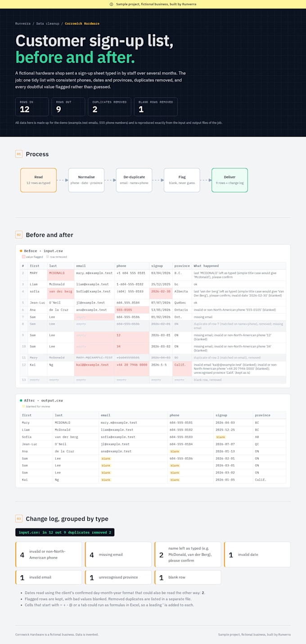
Task: Click the yellow 'Sample project' top banner
Action: point(153,4)
